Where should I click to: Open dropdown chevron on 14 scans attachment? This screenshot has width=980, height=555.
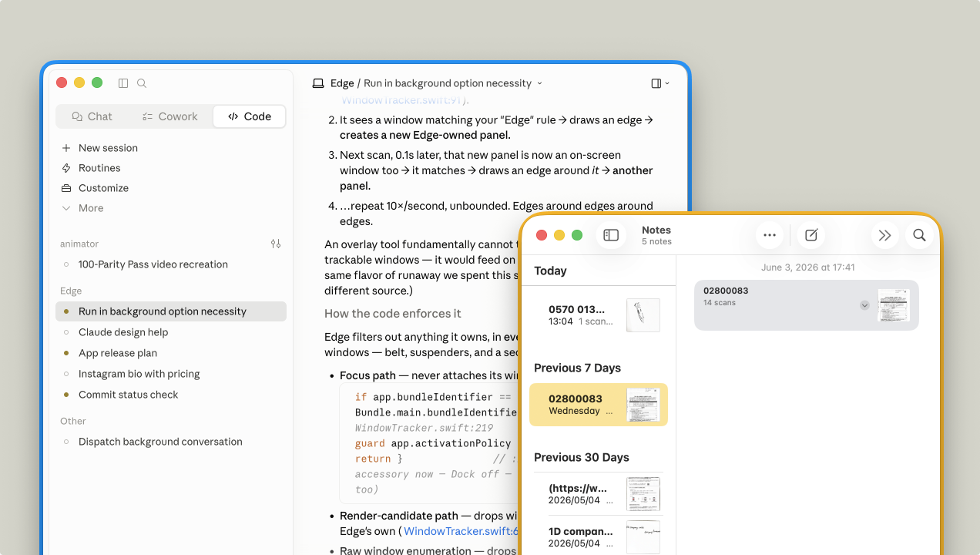click(x=864, y=305)
